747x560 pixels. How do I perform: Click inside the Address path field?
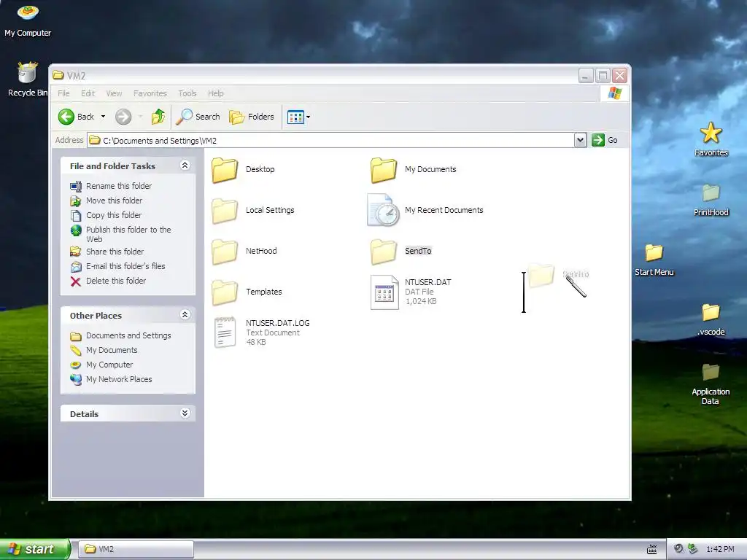click(x=330, y=141)
